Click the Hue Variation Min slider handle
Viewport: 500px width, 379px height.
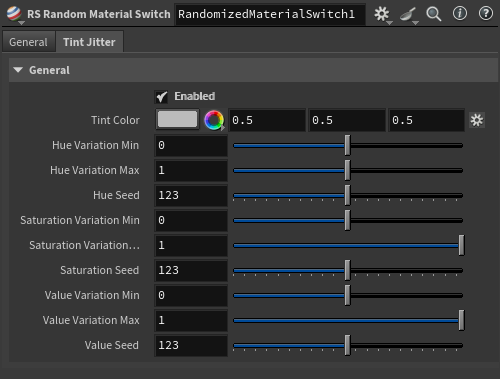[x=347, y=145]
